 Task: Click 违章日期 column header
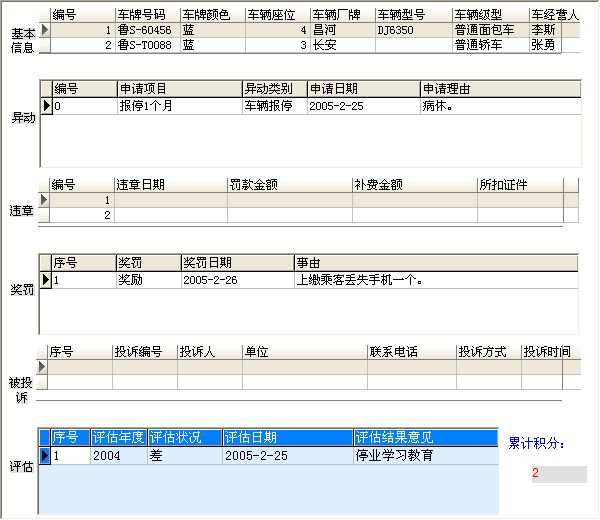(x=171, y=185)
